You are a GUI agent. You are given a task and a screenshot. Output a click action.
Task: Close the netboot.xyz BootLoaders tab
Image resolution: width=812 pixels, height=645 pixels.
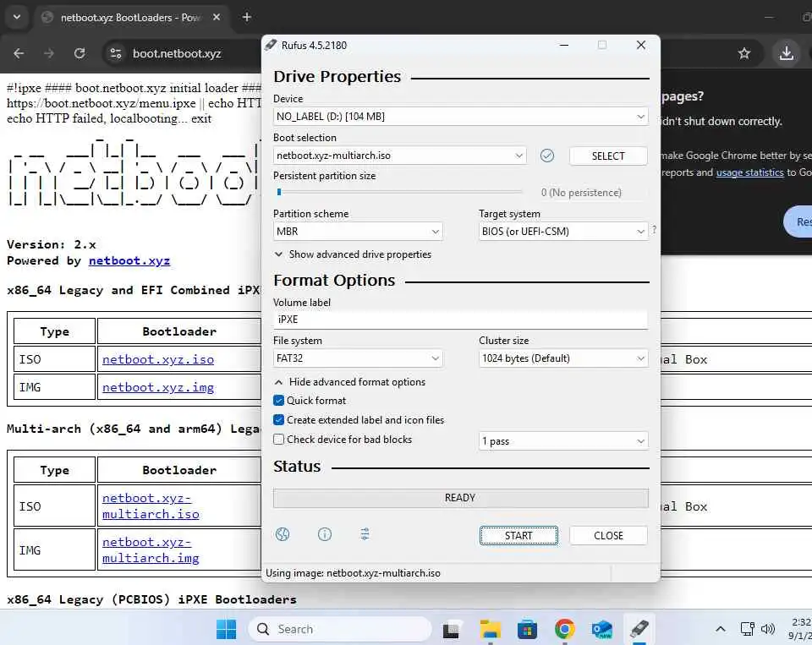[217, 17]
